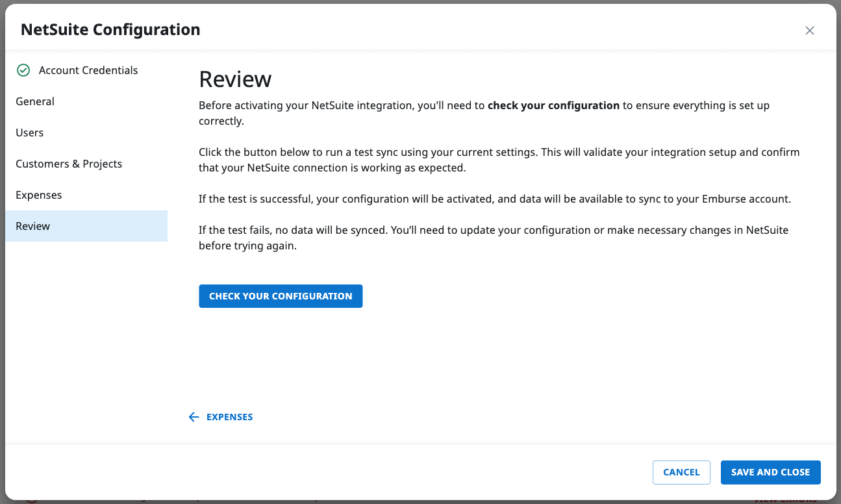Click the 'Click the button below' paragraph

pos(499,160)
